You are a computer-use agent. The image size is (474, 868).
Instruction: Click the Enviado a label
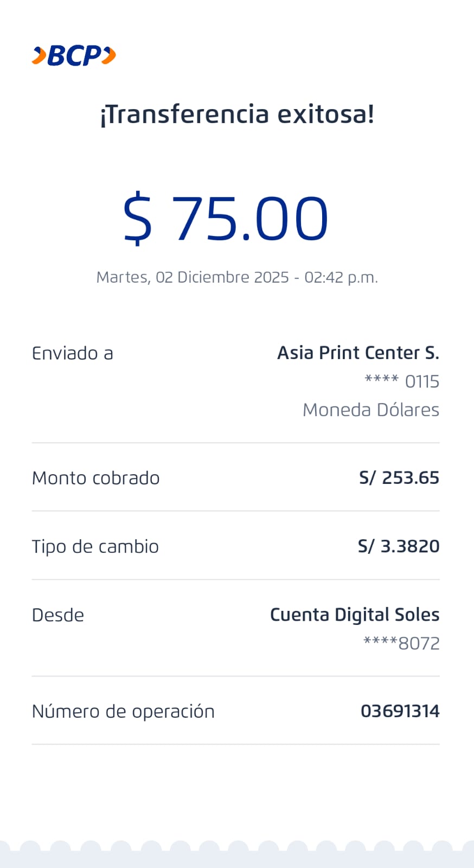point(73,354)
